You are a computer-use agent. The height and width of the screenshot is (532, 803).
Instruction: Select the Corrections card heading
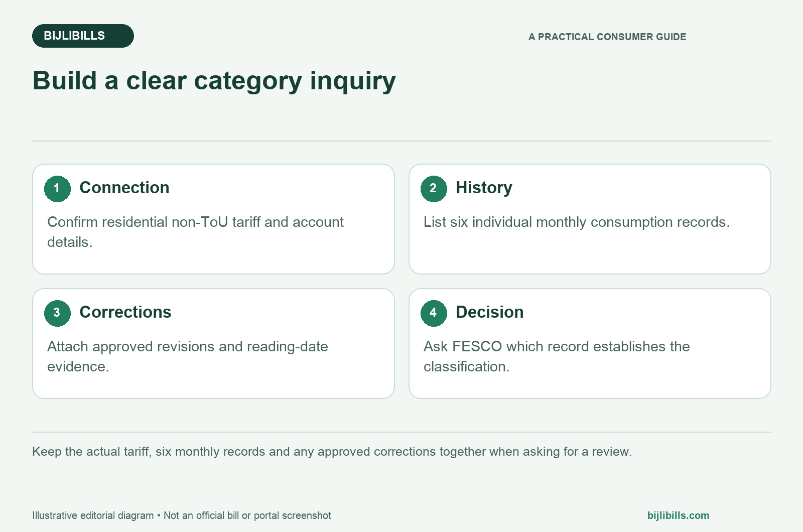(x=125, y=312)
